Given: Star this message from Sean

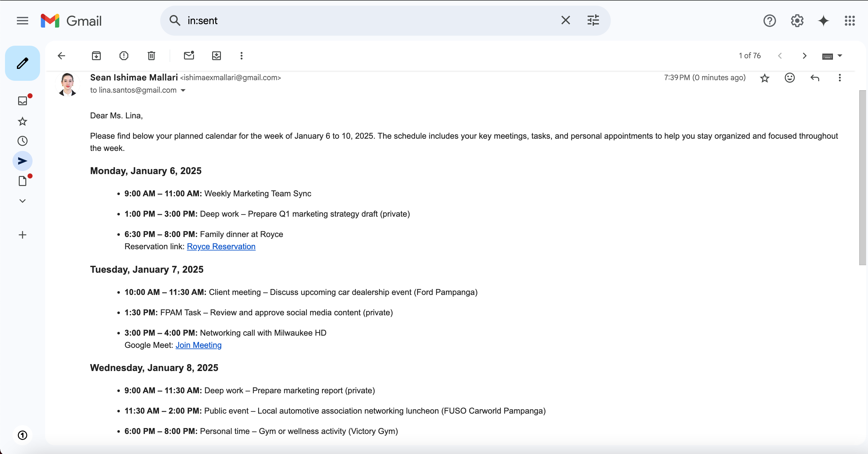Looking at the screenshot, I should click(764, 78).
